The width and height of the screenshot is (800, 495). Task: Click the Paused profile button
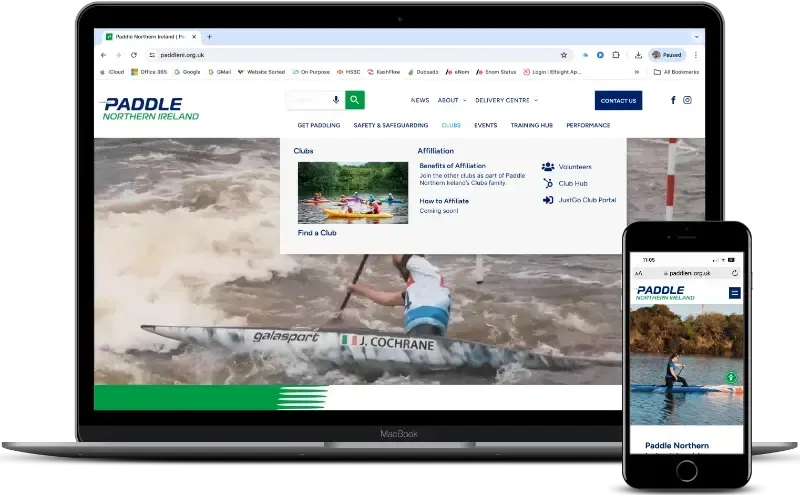click(667, 55)
